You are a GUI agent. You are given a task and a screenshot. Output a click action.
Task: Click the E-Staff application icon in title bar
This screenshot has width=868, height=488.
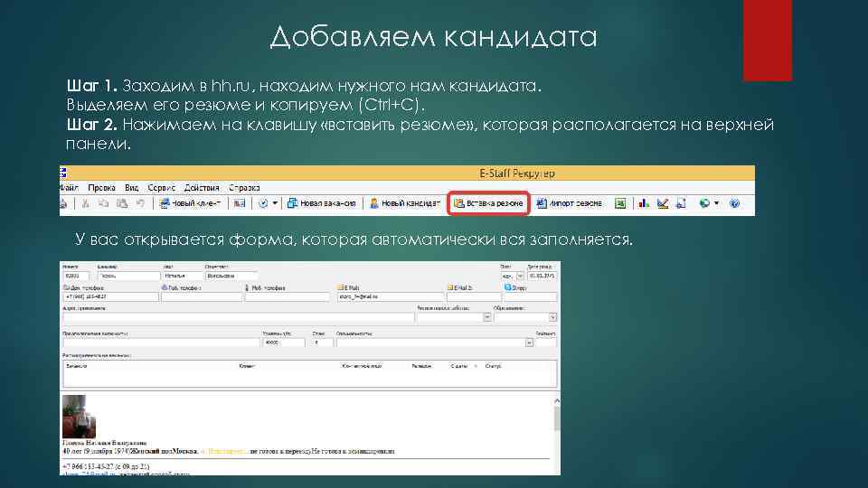point(63,174)
